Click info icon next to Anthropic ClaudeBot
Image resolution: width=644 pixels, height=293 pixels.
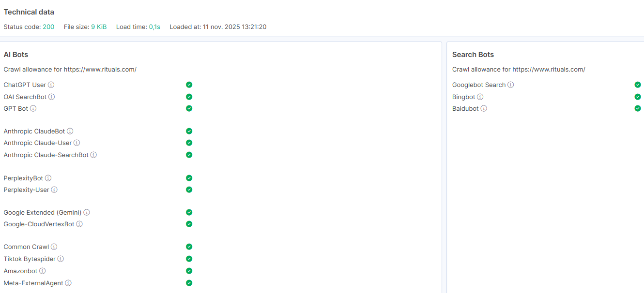click(70, 132)
